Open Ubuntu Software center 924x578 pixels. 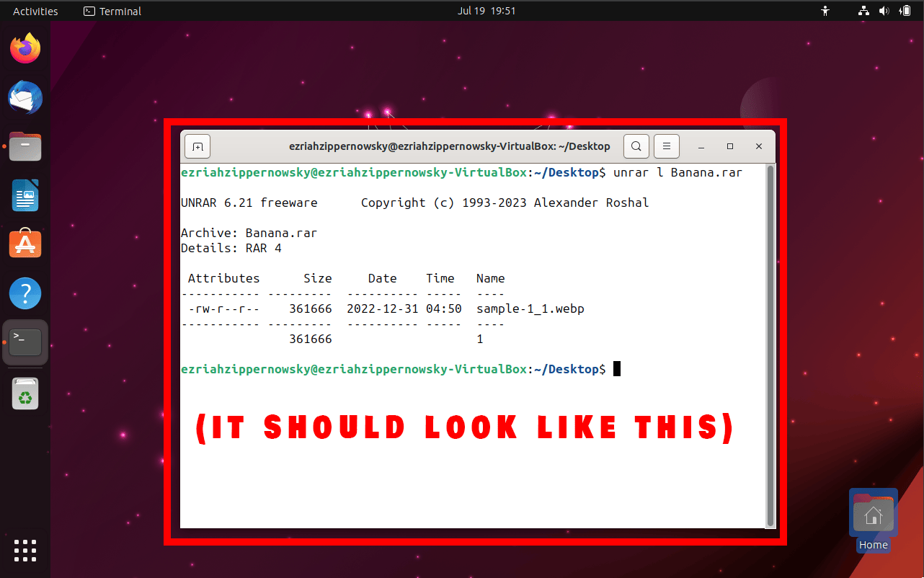tap(25, 244)
